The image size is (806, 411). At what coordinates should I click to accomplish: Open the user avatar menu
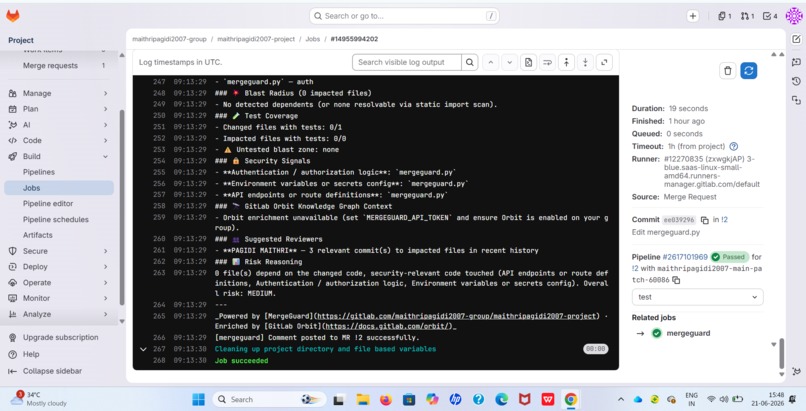tap(794, 16)
